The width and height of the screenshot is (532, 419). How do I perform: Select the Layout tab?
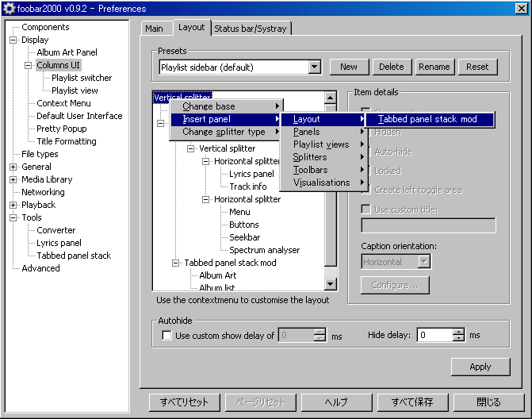tap(191, 27)
